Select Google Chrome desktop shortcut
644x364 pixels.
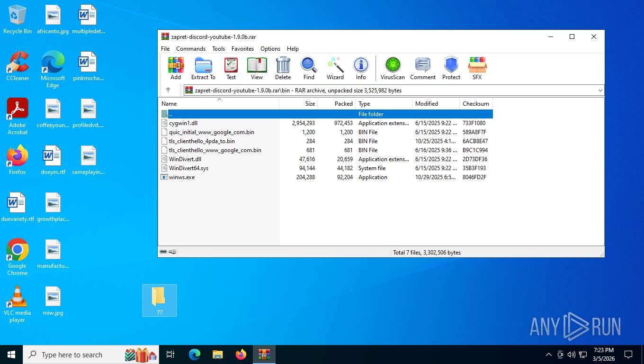(x=18, y=257)
